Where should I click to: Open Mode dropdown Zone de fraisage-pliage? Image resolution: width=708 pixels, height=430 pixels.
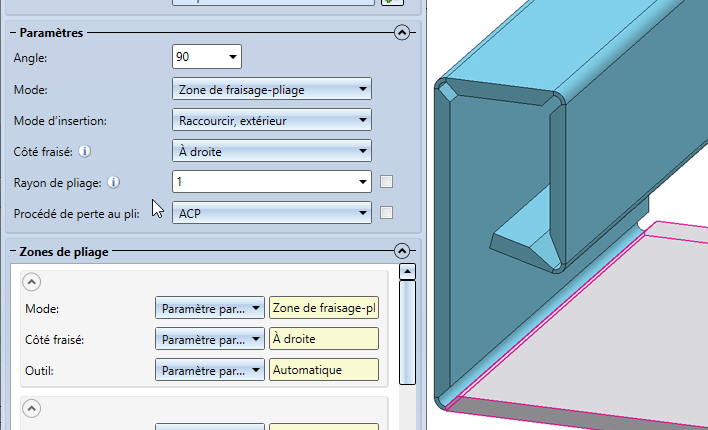coord(272,89)
